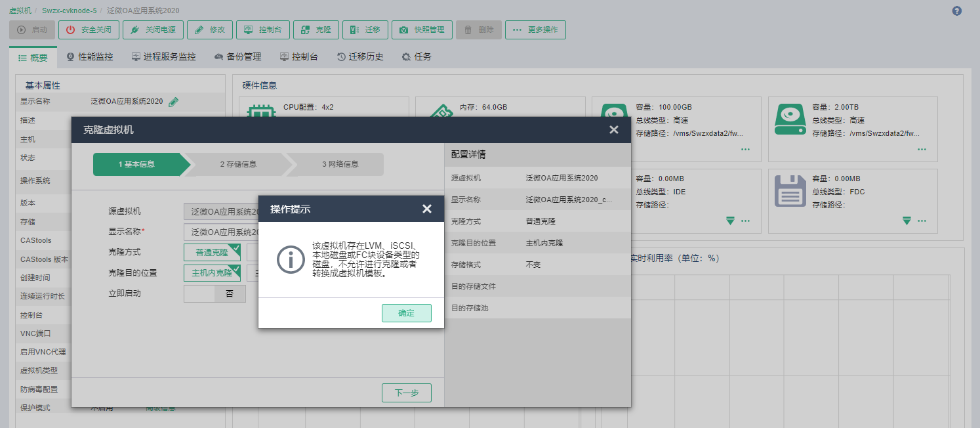Click the 安全关闭 toolbar button

point(89,30)
